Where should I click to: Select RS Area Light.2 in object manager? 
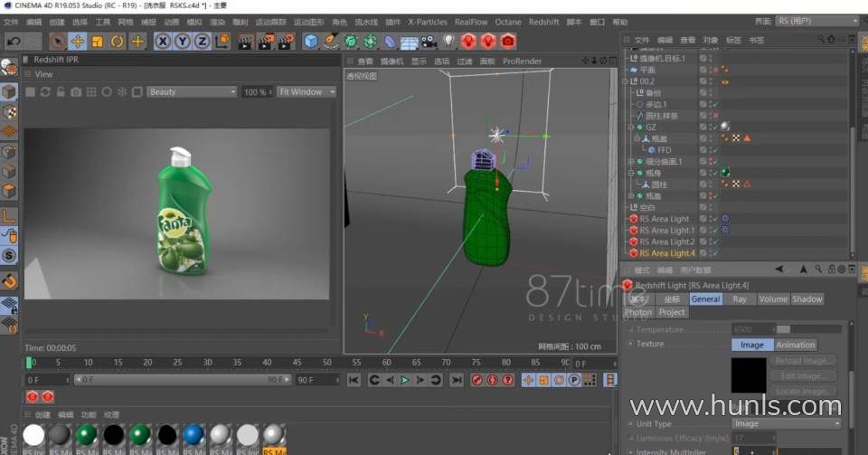667,242
